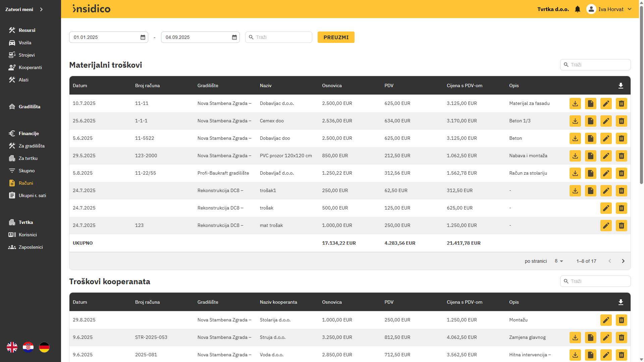Screen dimensions: 644x362
Task: Open the Za gradilišta finance page
Action: point(32,146)
